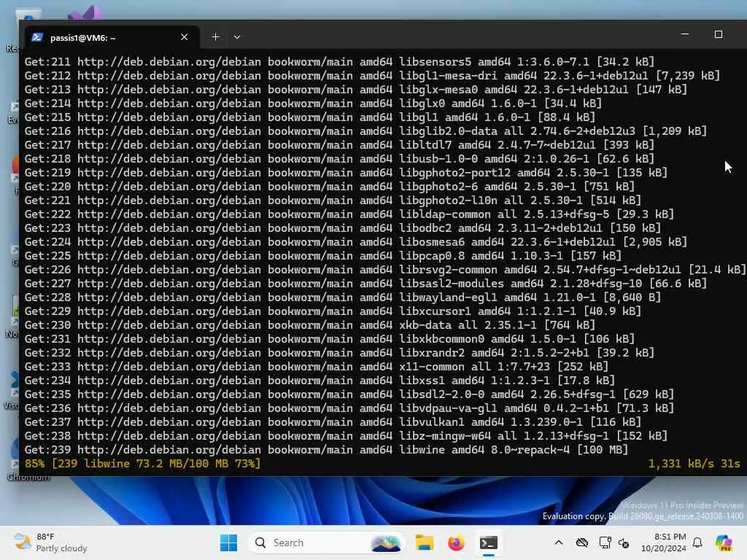
Task: Click the muted volume tray icon
Action: pyautogui.click(x=624, y=542)
